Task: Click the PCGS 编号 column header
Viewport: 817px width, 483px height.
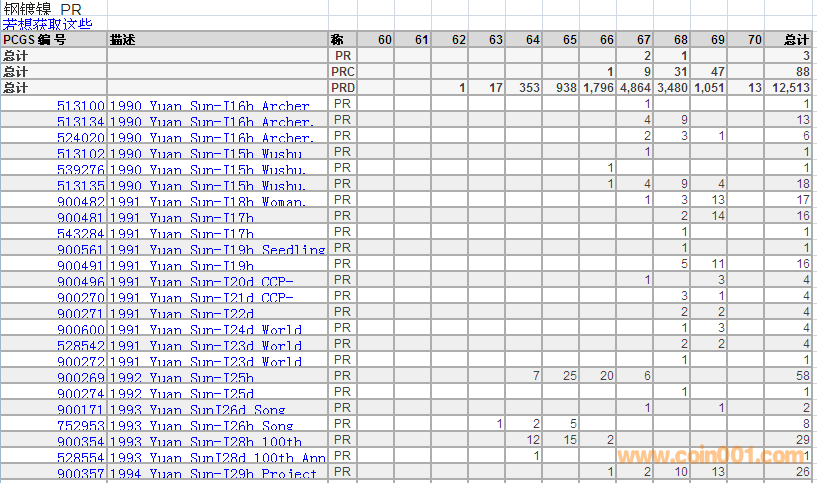Action: (x=35, y=39)
